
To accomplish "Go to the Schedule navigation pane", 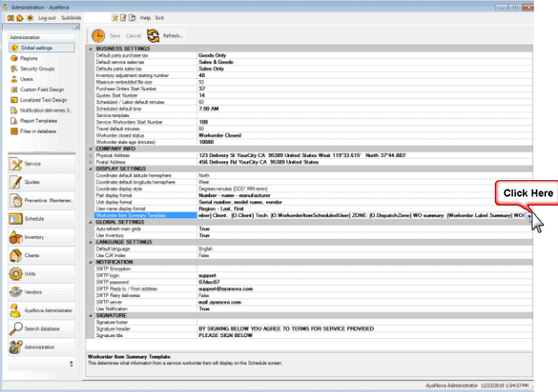I will (x=42, y=218).
